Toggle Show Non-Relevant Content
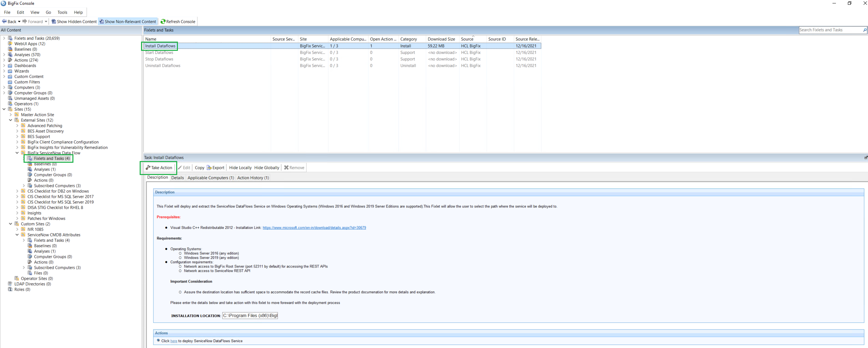The width and height of the screenshot is (868, 348). click(128, 21)
